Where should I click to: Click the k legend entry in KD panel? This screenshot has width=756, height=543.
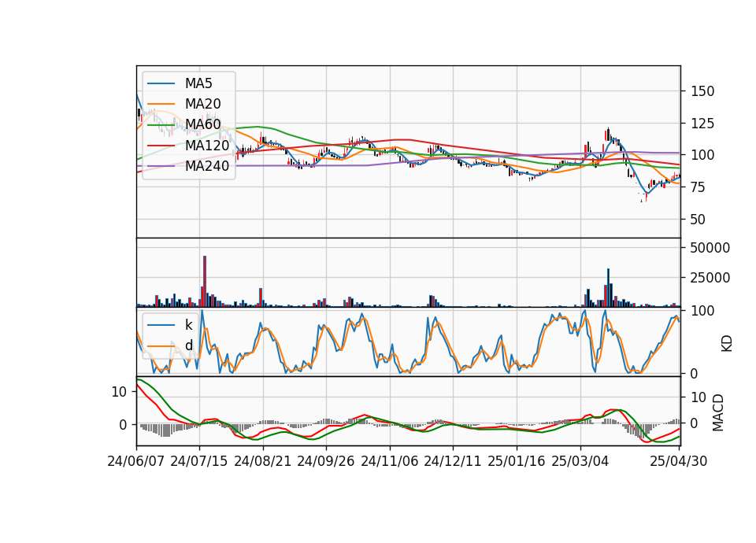coord(188,325)
